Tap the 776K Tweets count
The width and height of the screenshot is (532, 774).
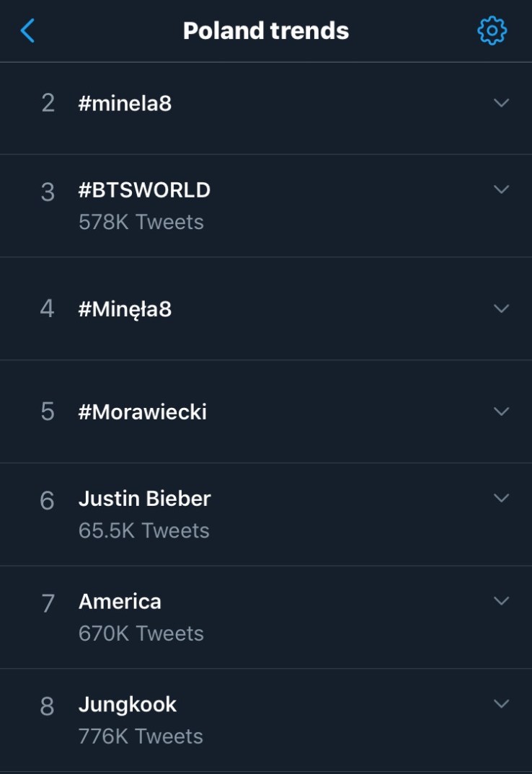141,736
